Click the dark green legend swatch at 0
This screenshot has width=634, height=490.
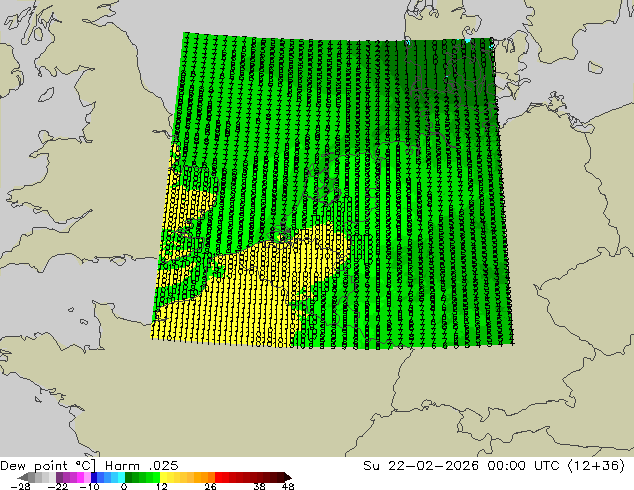(x=129, y=477)
